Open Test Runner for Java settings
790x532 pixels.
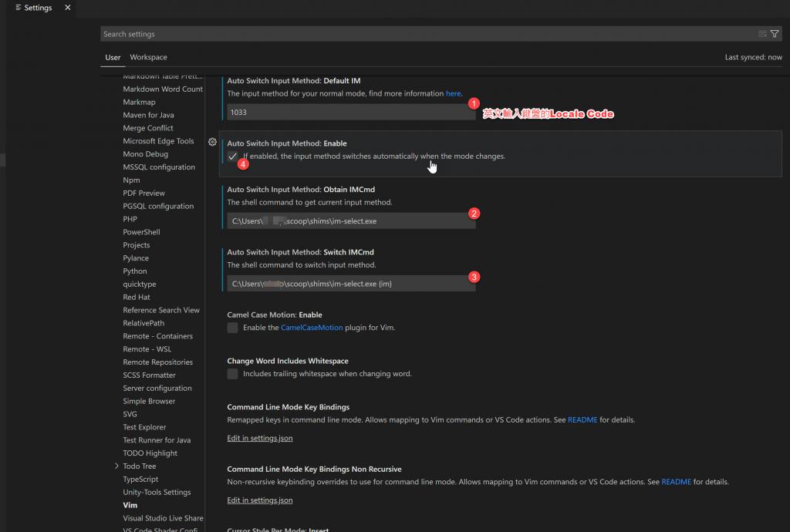click(157, 440)
